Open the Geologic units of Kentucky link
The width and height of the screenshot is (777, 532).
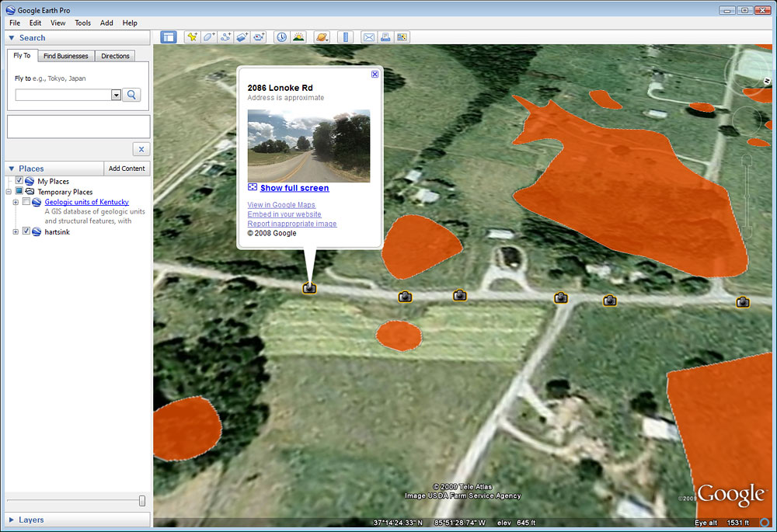point(87,202)
